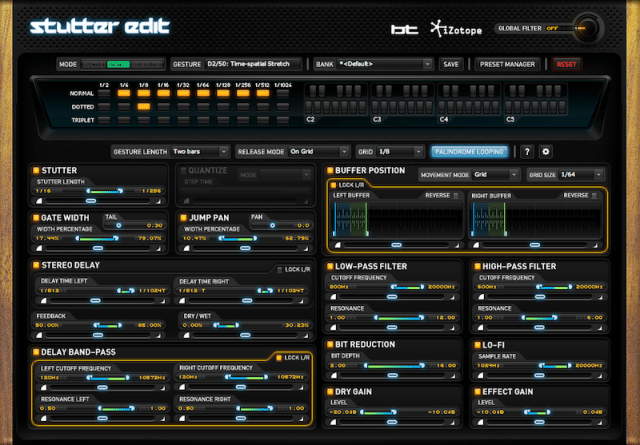The width and height of the screenshot is (640, 445).
Task: Click Resonance Right fast curve icon
Action: coord(301,418)
